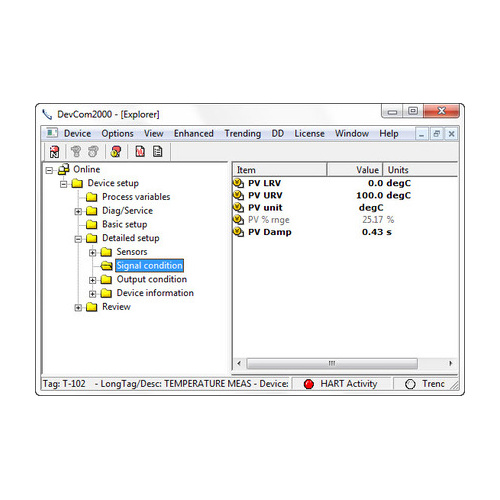Click the horizontal scrollbar right arrow
Viewport: 500px width, 500px height.
click(x=451, y=363)
